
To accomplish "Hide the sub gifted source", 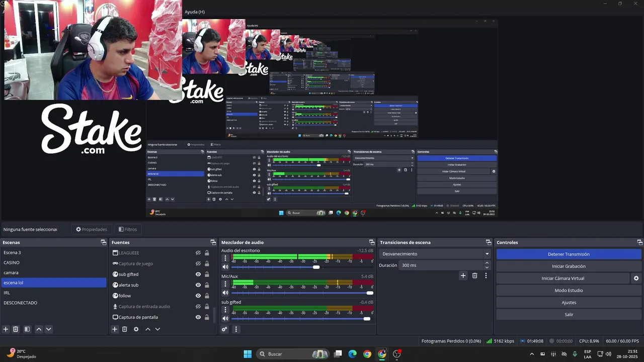I will (198, 275).
